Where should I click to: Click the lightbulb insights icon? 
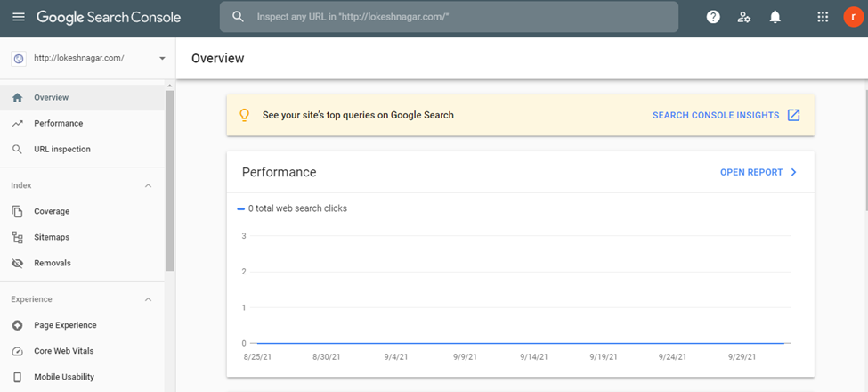[x=245, y=115]
